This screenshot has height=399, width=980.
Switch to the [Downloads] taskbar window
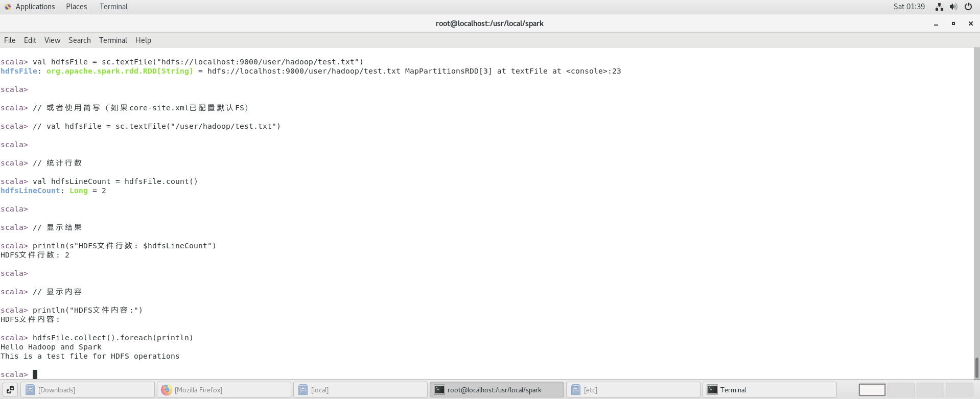point(87,390)
